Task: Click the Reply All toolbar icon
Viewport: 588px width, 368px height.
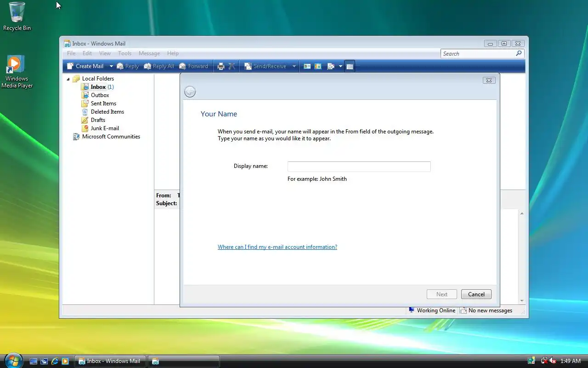Action: pyautogui.click(x=159, y=66)
